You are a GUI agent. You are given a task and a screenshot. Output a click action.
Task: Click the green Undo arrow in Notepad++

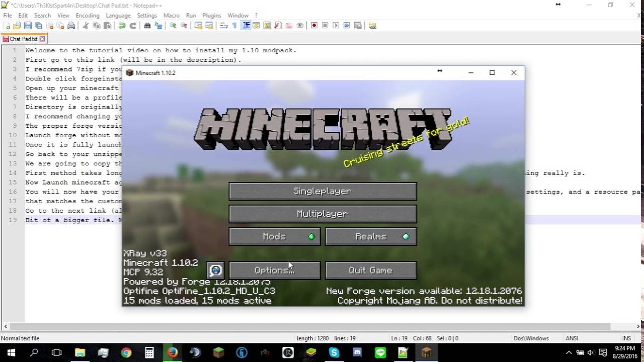tap(122, 26)
